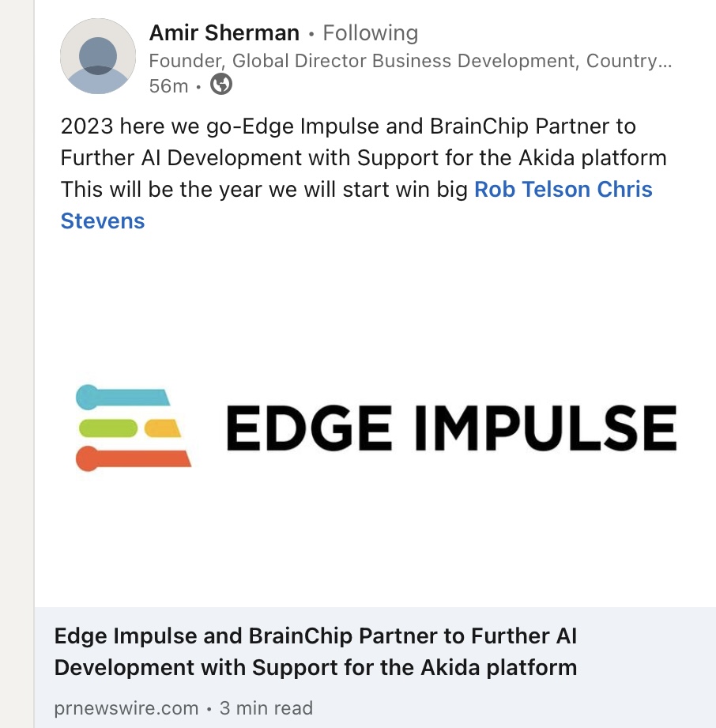Open Amir Sherman's profile picture avatar

point(98,57)
